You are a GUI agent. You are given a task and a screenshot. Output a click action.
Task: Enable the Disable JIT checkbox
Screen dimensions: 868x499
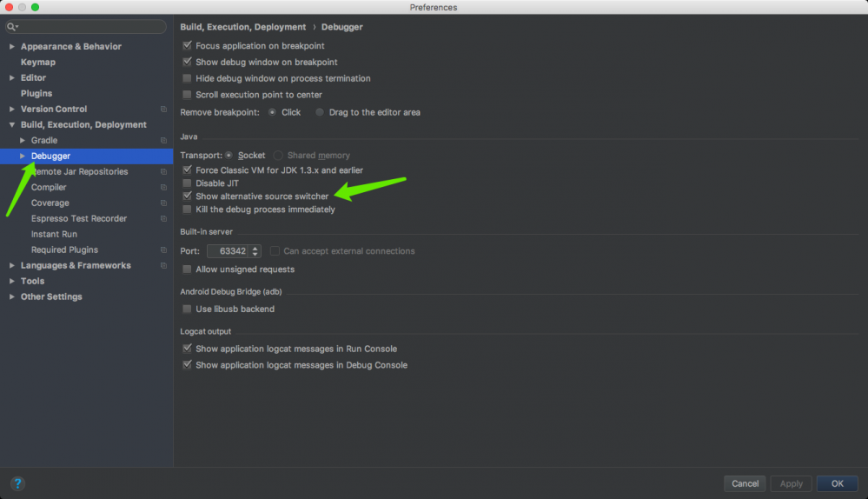(x=187, y=183)
